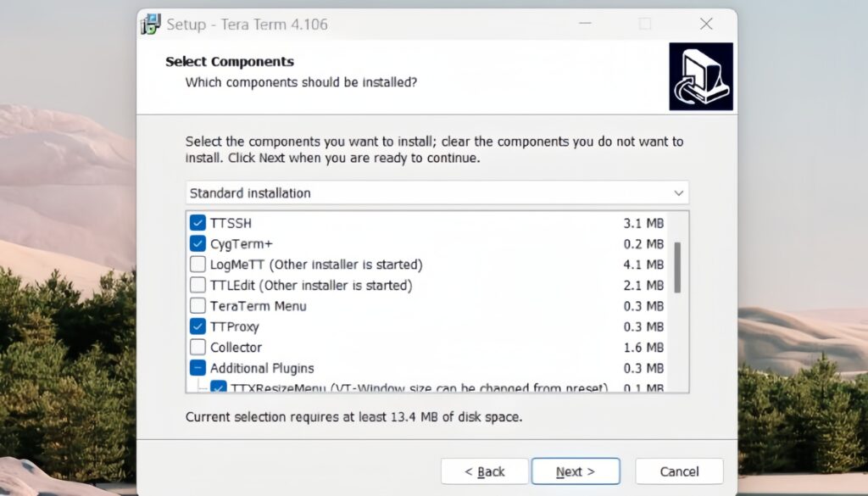Select the CygTerm+ label text
The image size is (868, 496).
tap(242, 244)
